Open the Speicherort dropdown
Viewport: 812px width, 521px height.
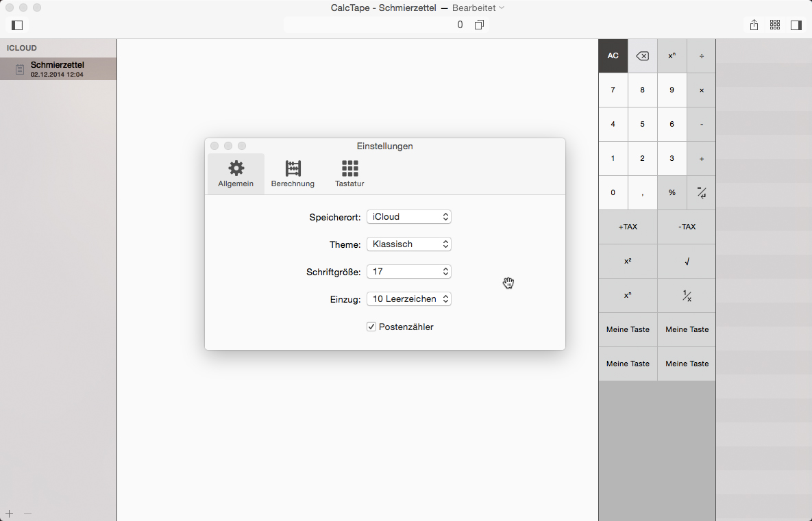408,217
